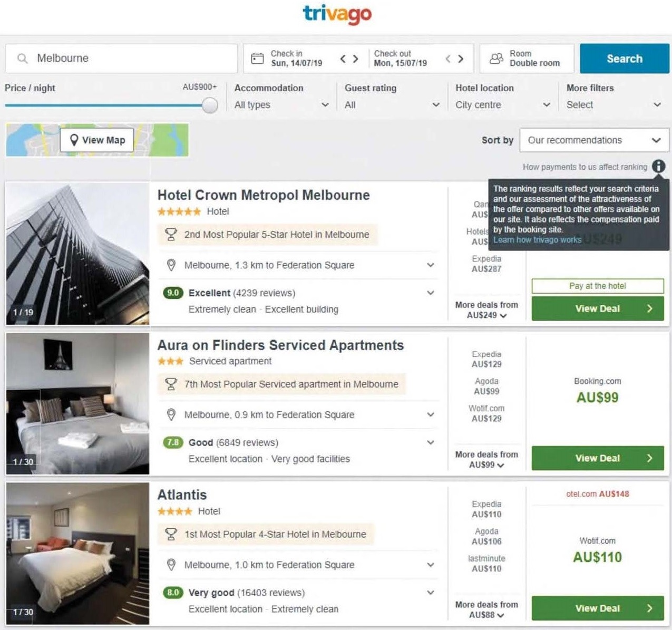Expand Atlantis location details chevron
This screenshot has width=672, height=630.
431,565
